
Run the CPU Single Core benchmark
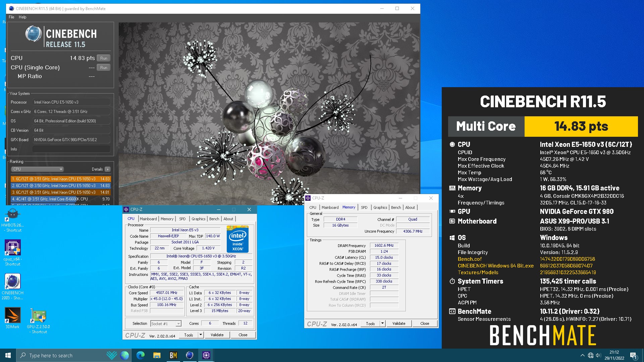click(104, 67)
